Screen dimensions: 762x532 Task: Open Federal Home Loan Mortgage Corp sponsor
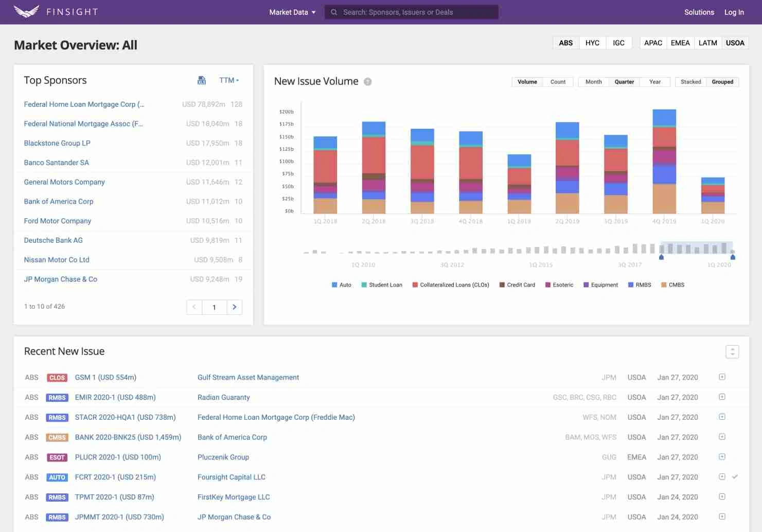pos(84,104)
